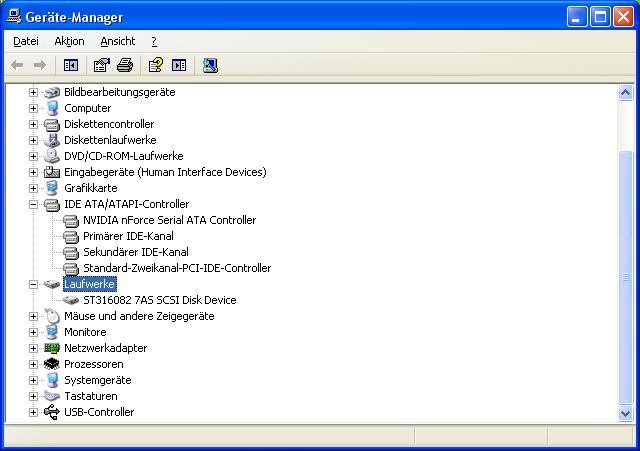
Task: Close the Geräte-Manager window
Action: pyautogui.click(x=624, y=17)
